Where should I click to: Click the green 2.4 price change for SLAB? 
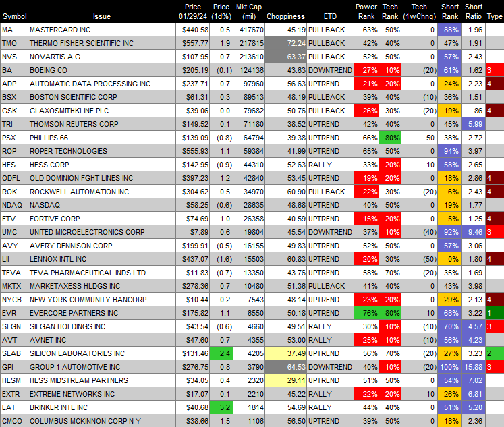(x=221, y=353)
